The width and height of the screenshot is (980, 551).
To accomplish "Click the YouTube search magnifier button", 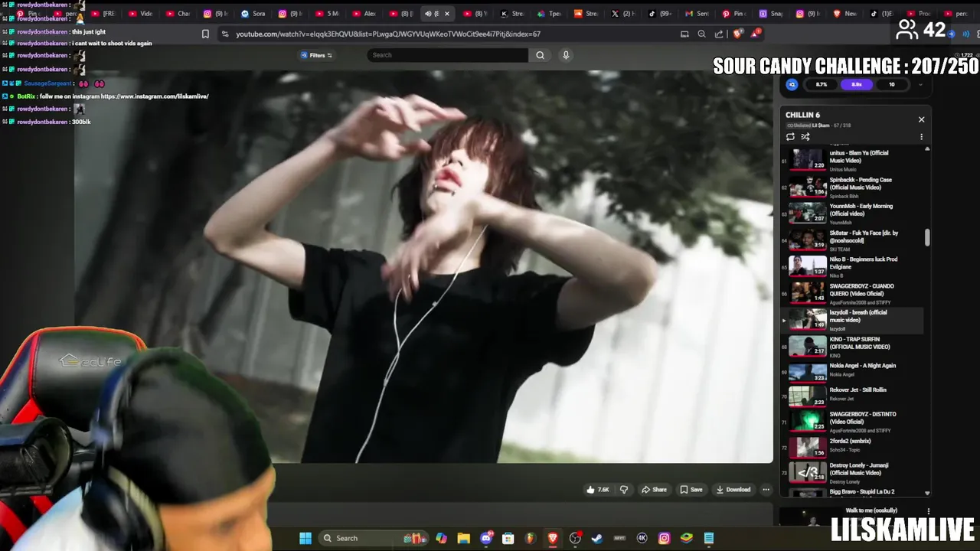I will click(540, 55).
